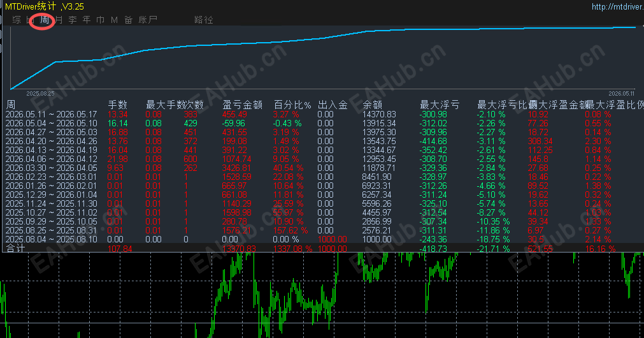
Task: Open the 币 symbol tab
Action: 101,20
